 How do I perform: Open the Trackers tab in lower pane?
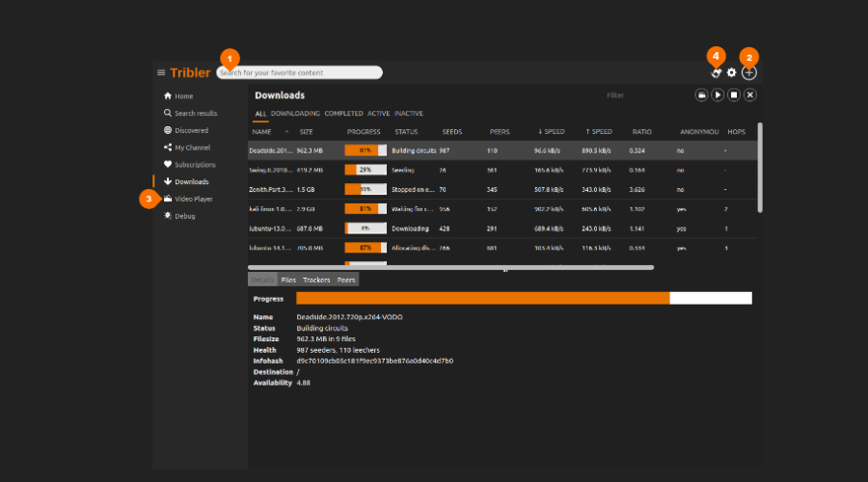pyautogui.click(x=316, y=280)
